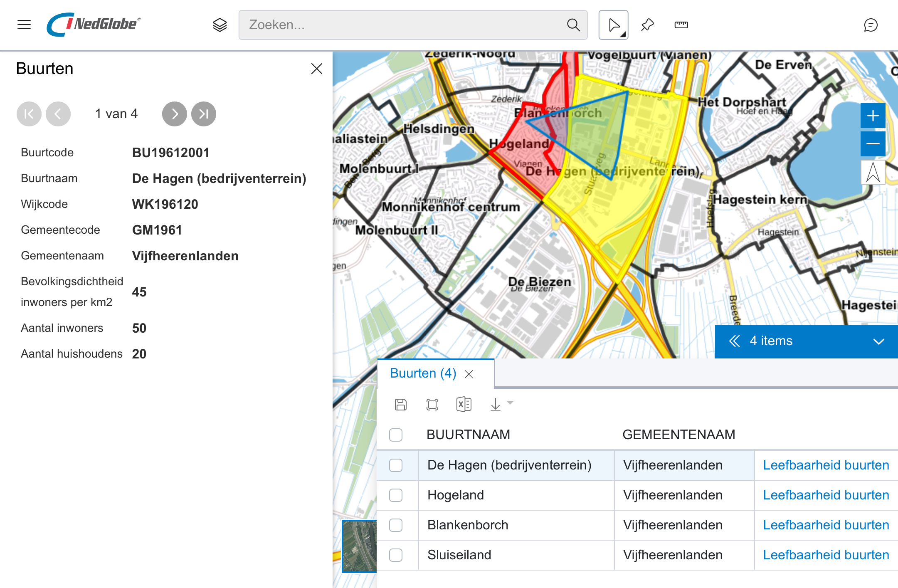Open the hamburger main menu
The height and width of the screenshot is (588, 898).
coord(24,25)
